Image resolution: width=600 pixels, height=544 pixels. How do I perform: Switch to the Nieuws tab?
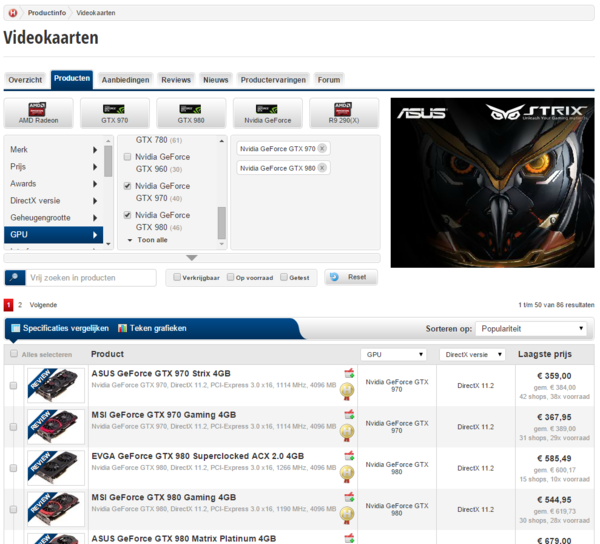(216, 80)
